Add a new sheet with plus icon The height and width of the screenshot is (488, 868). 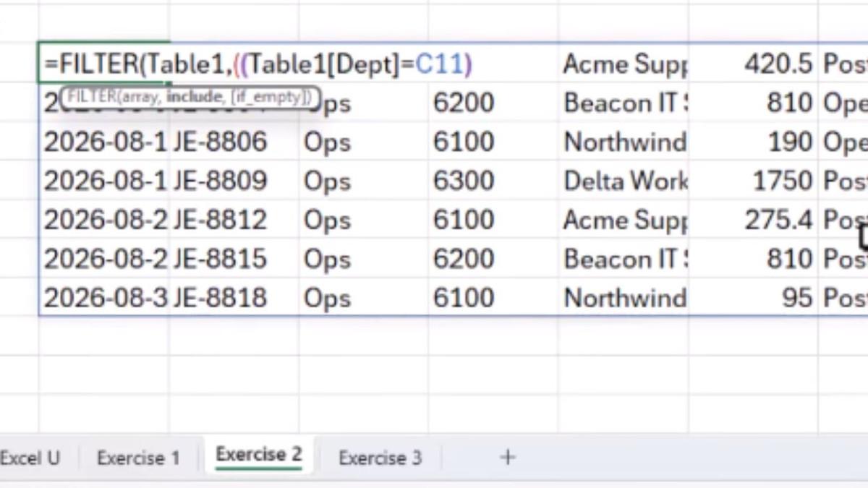tap(508, 457)
